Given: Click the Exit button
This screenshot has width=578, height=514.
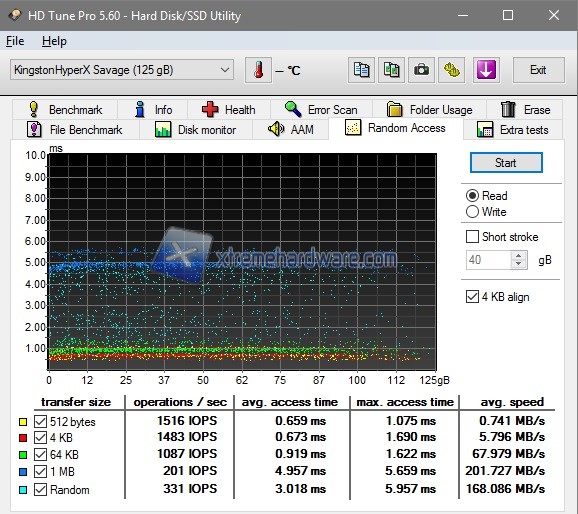Looking at the screenshot, I should coord(538,70).
